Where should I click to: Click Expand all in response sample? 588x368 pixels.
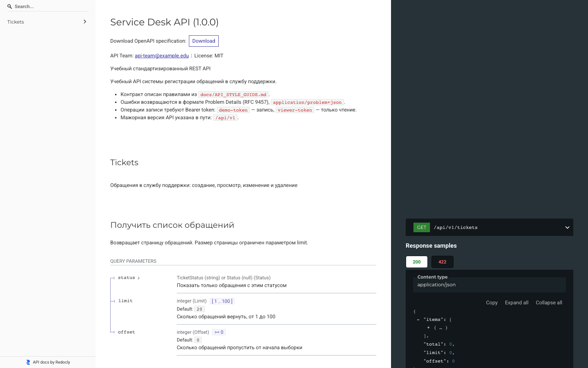coord(517,302)
